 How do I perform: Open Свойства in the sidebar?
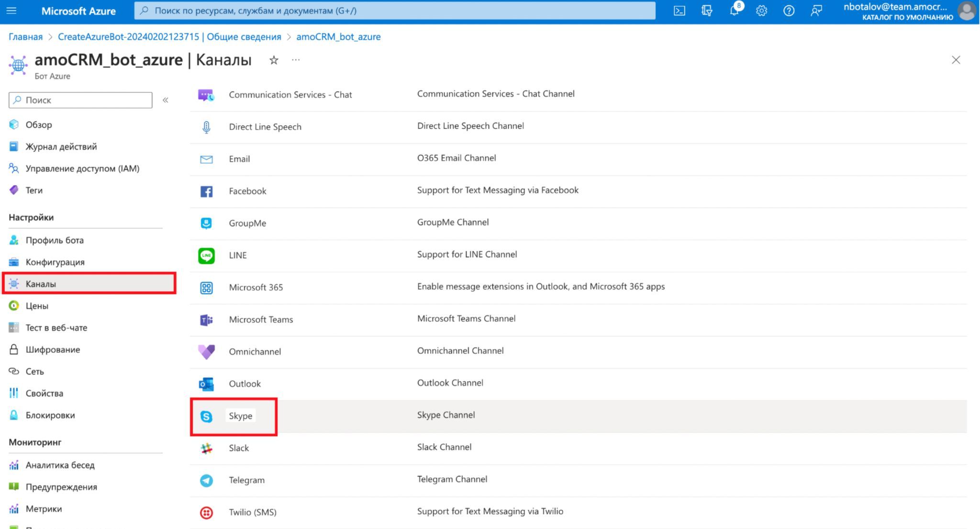45,394
